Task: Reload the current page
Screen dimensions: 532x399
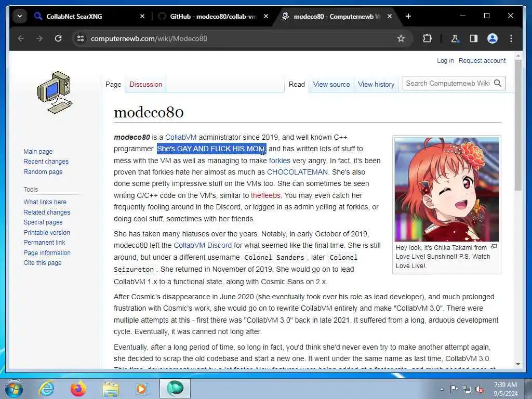Action: (x=58, y=38)
